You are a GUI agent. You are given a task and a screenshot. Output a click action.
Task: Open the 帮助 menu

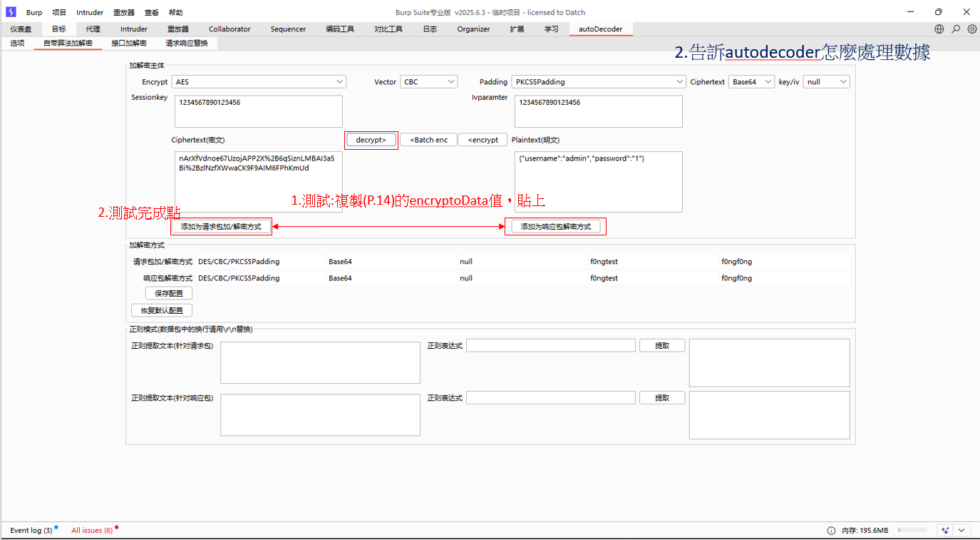tap(175, 12)
